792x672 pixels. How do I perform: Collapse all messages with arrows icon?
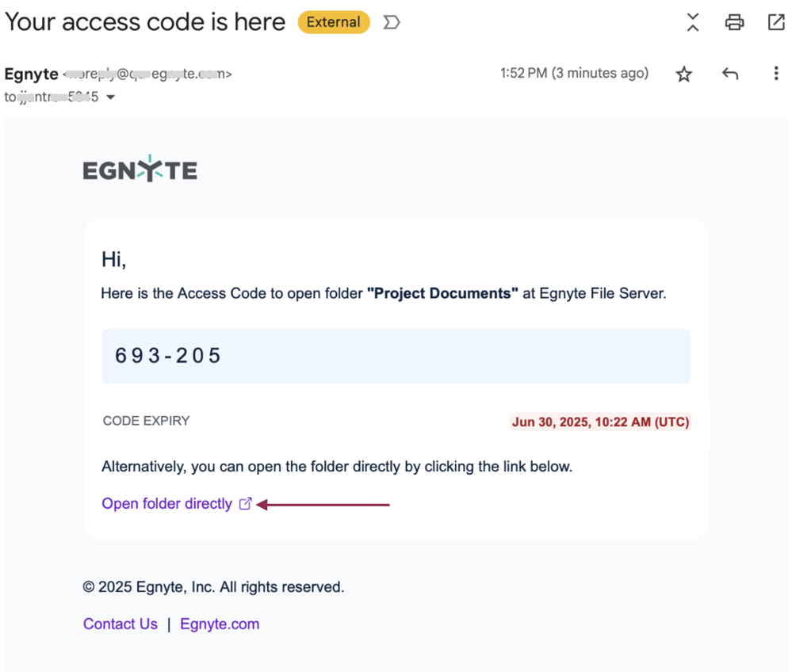(x=693, y=22)
